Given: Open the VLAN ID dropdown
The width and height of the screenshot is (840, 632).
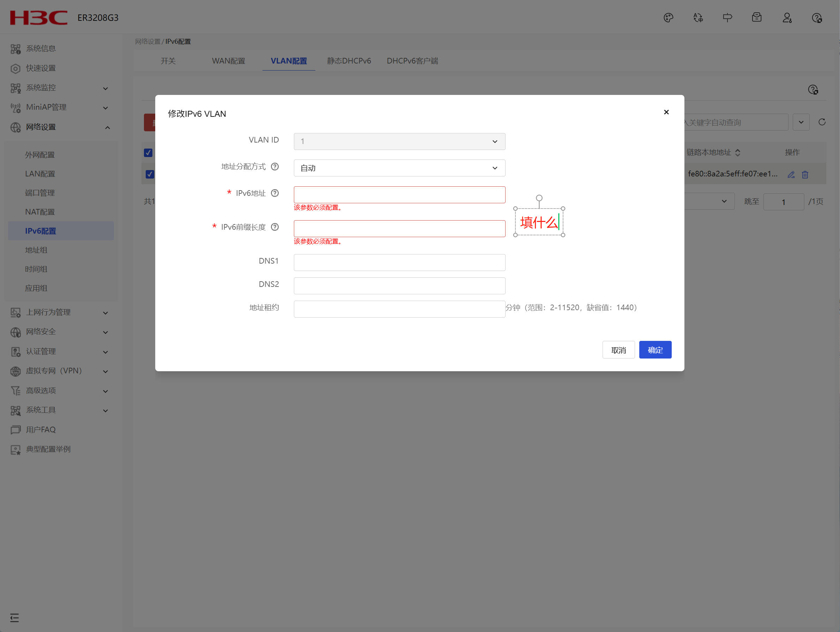Looking at the screenshot, I should [399, 141].
